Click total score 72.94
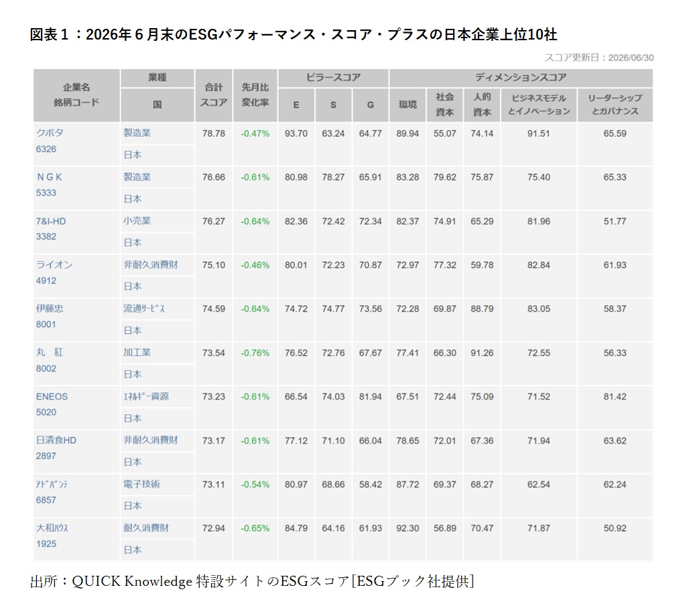Image resolution: width=695 pixels, height=616 pixels. click(214, 528)
